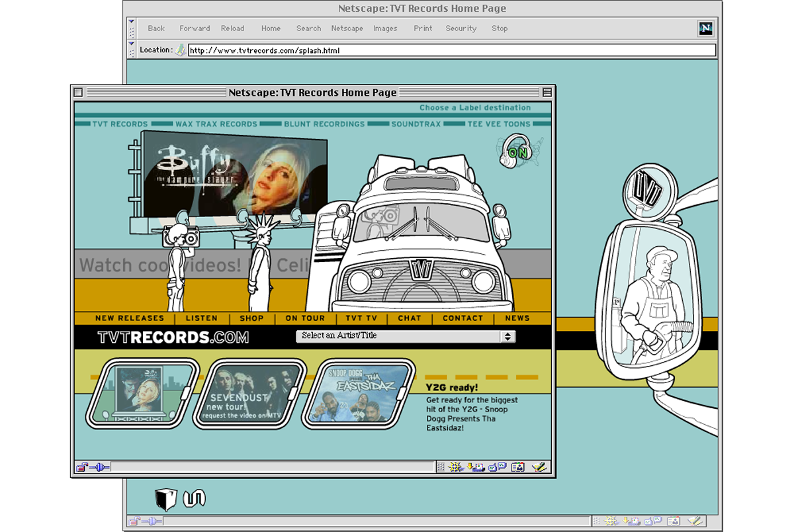Viewport: 794px width, 532px height.
Task: Open Composer from the rear window component bar
Action: (x=695, y=521)
